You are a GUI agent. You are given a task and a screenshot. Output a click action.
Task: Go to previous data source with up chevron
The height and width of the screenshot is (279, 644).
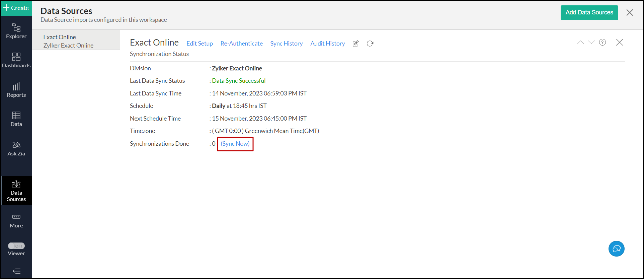pos(580,42)
